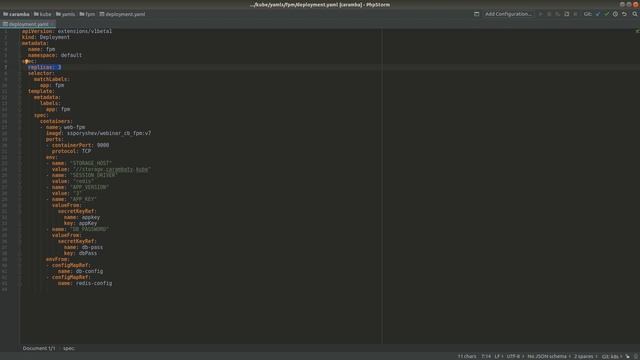Click the Git update project blue arrow icon
640x360 pixels.
coord(598,14)
